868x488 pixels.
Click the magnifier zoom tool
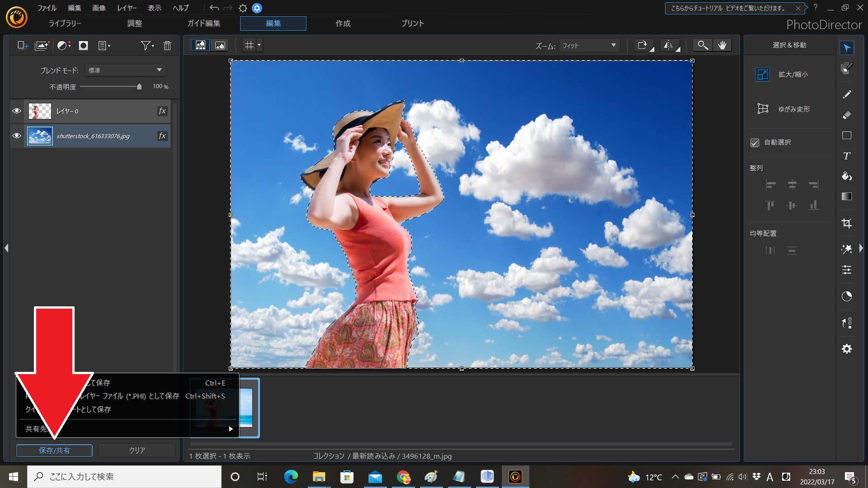[702, 45]
